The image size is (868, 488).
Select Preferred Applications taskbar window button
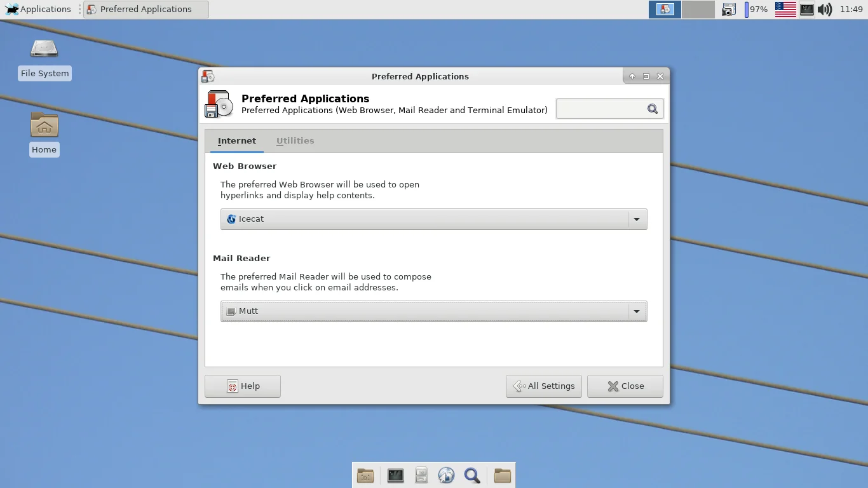[x=146, y=9]
